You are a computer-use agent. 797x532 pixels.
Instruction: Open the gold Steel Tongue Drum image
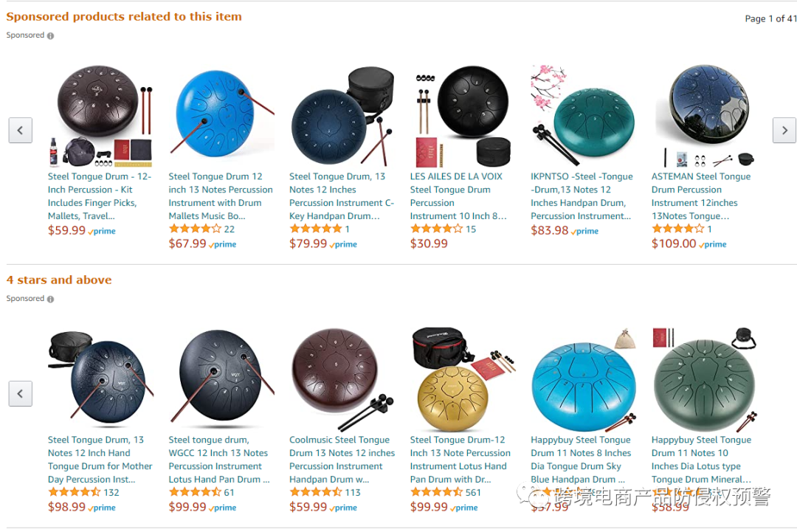[x=462, y=379]
